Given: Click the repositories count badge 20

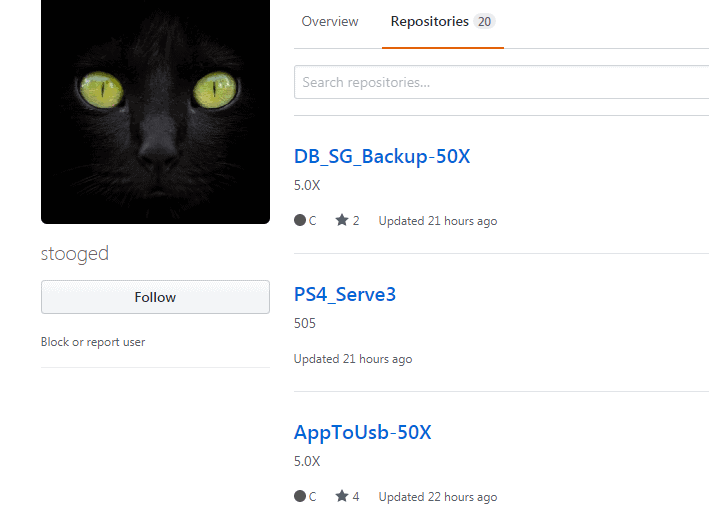Looking at the screenshot, I should click(x=484, y=21).
